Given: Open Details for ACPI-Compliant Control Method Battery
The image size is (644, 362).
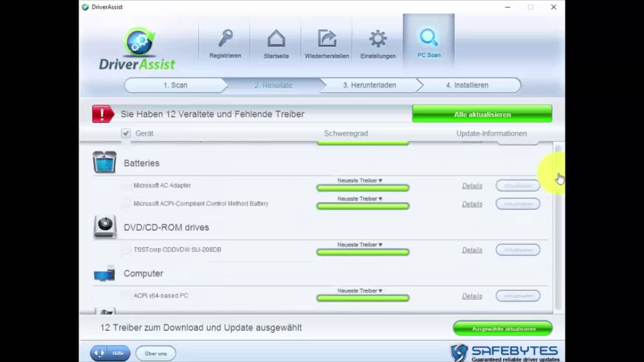Looking at the screenshot, I should 472,204.
